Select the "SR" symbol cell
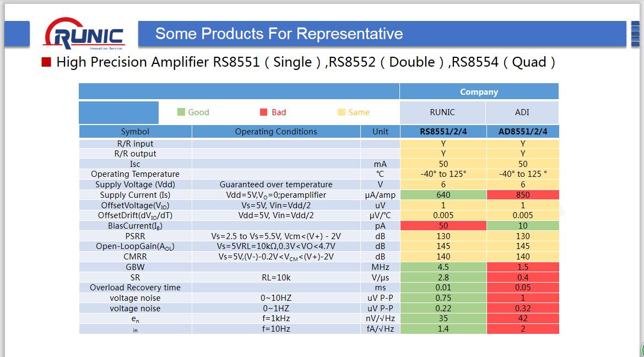 (135, 277)
